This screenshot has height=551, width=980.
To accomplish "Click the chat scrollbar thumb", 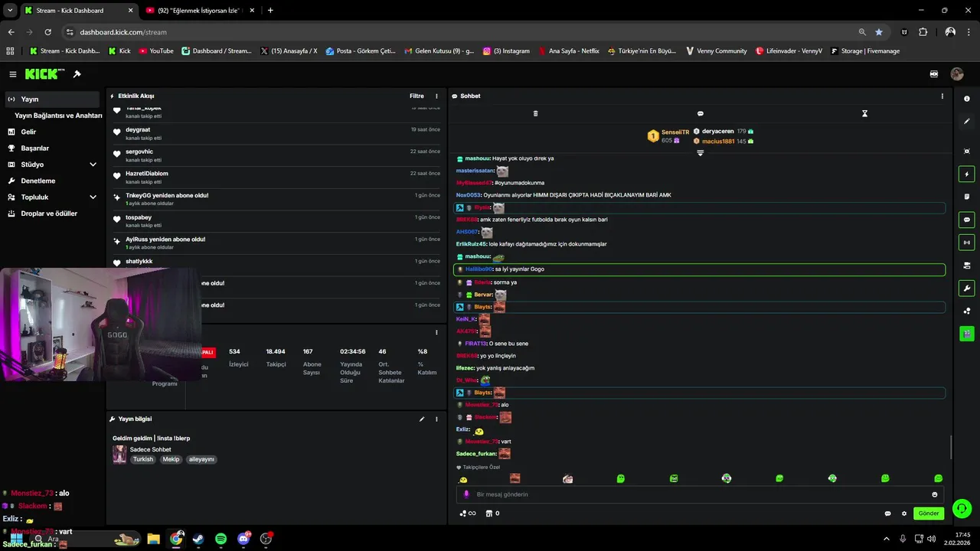I will [951, 448].
